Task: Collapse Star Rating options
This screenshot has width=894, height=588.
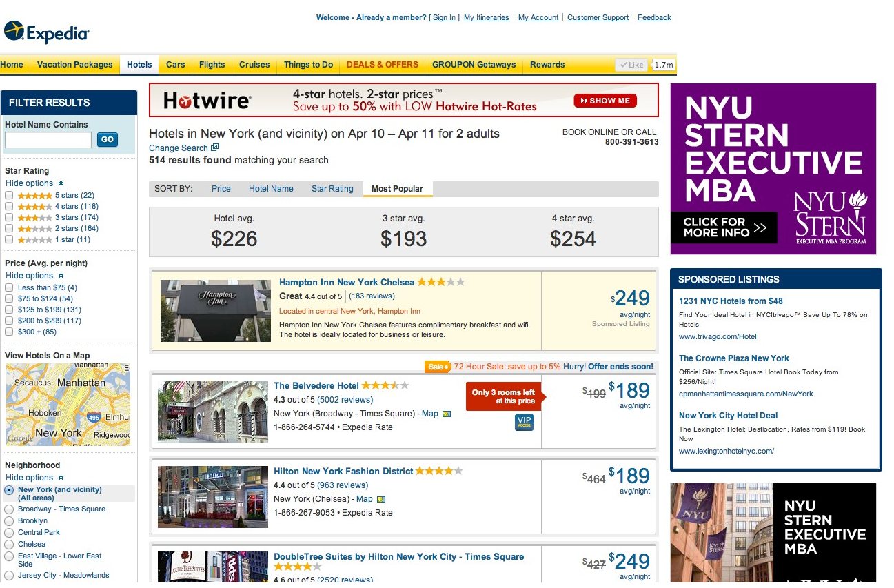Action: (34, 183)
